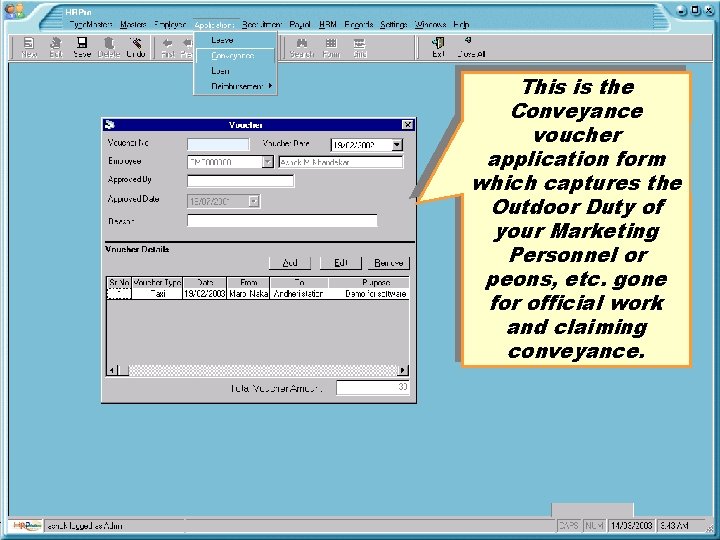Open the Settings menu
Image resolution: width=720 pixels, height=540 pixels.
[394, 25]
